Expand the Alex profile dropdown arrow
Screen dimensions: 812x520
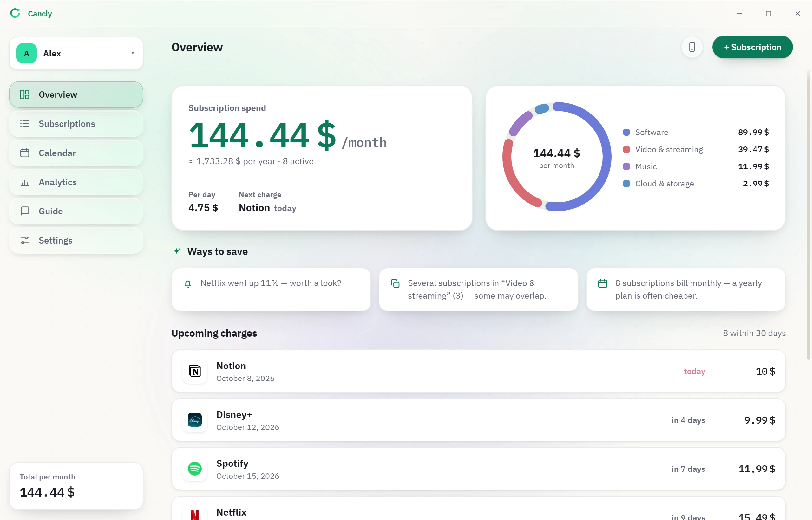pyautogui.click(x=133, y=53)
